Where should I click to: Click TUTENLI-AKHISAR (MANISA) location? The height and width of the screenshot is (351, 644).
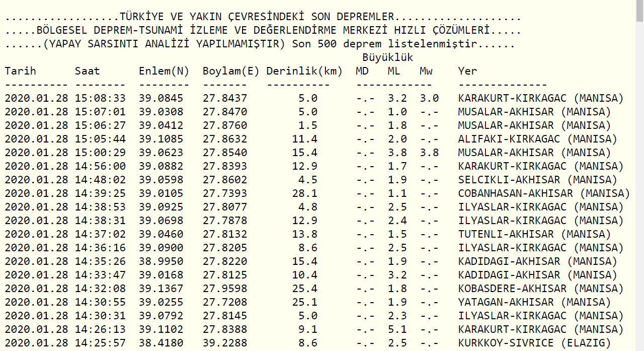534,234
